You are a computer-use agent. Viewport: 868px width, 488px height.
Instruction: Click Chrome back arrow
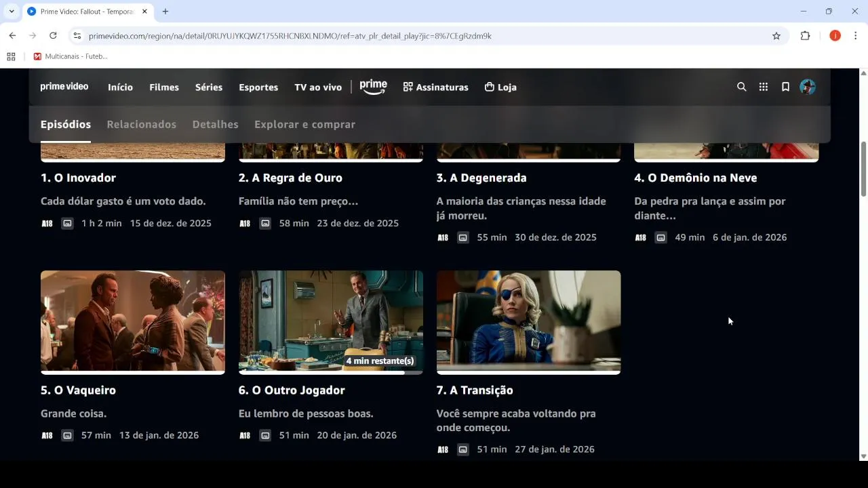click(12, 36)
